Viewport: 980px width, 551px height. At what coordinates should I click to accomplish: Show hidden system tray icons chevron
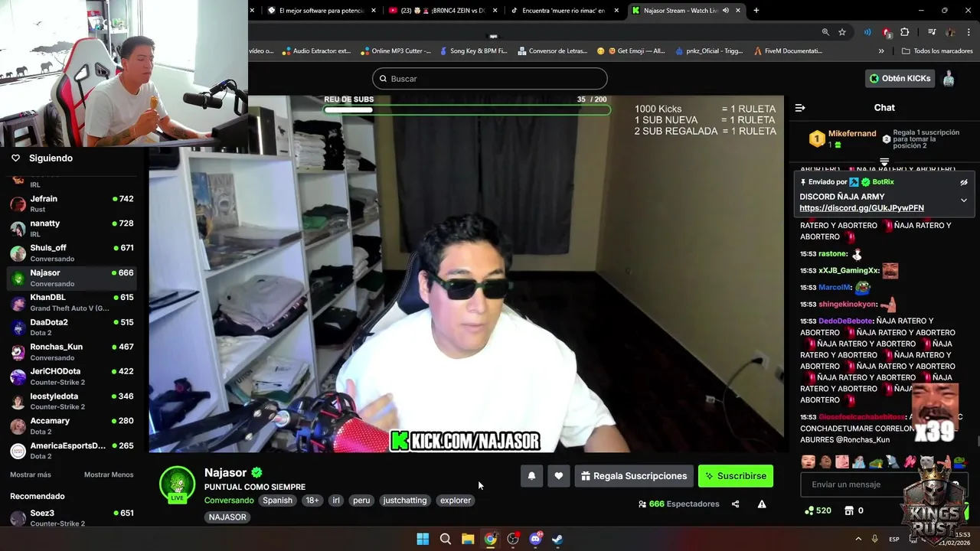858,539
